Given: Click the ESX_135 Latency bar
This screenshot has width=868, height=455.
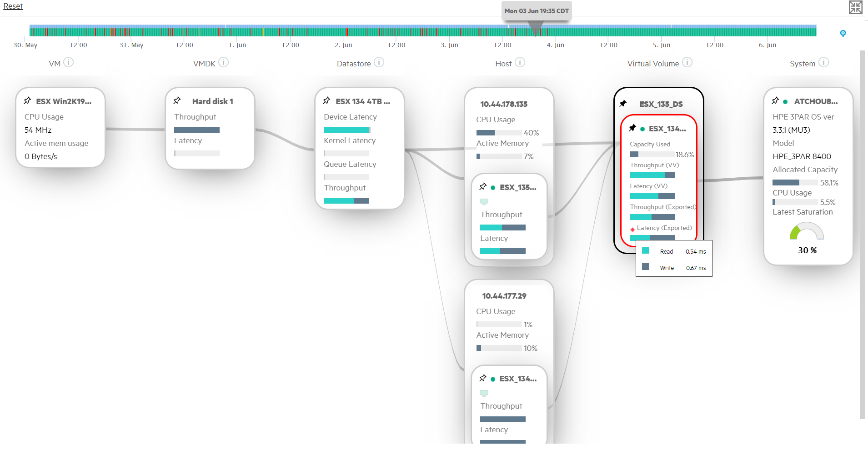Looking at the screenshot, I should (503, 251).
